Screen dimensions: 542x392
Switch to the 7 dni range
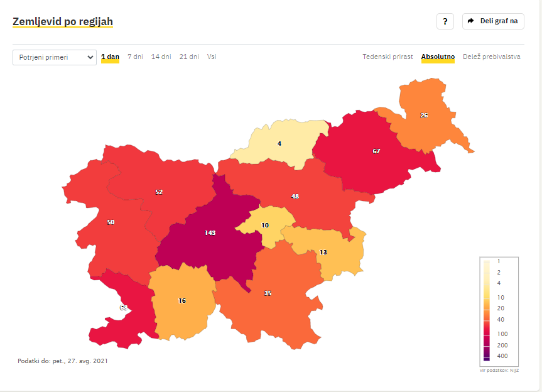[x=135, y=57]
